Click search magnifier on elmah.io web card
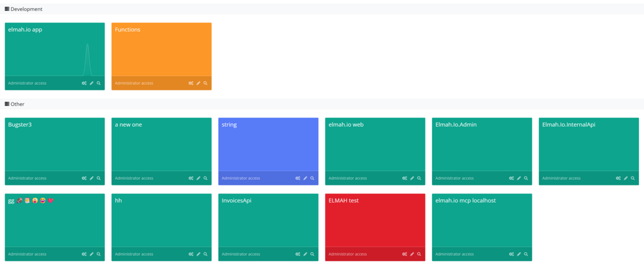Viewport: 644px width, 269px height. 419,178
